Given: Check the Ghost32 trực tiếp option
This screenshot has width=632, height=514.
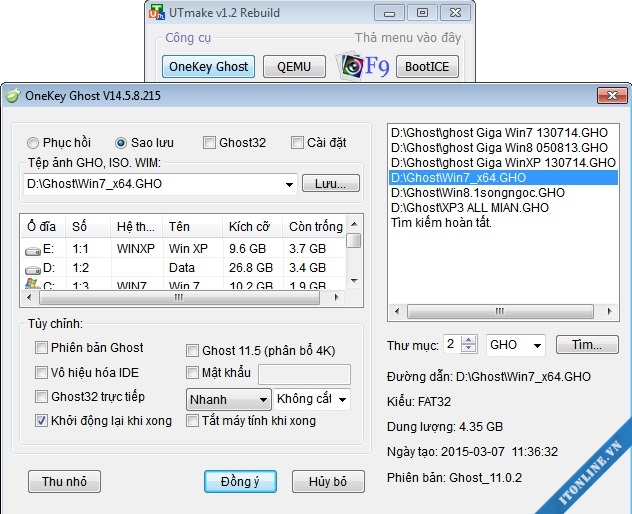Looking at the screenshot, I should pyautogui.click(x=41, y=397).
